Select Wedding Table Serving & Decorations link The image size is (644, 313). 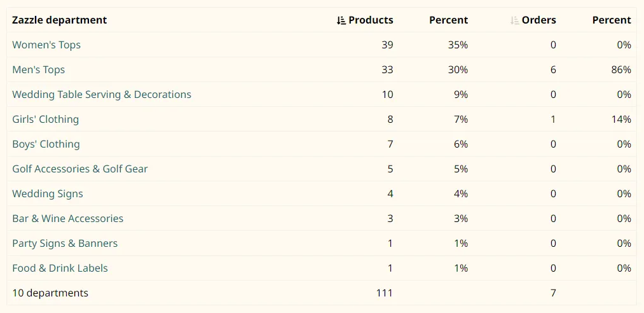coord(102,95)
